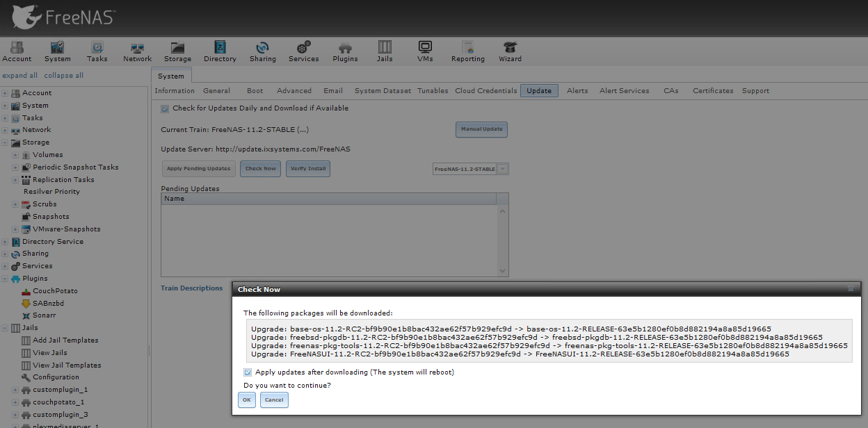Click the Manual Update button
Viewport: 868px width, 428px height.
click(x=482, y=129)
